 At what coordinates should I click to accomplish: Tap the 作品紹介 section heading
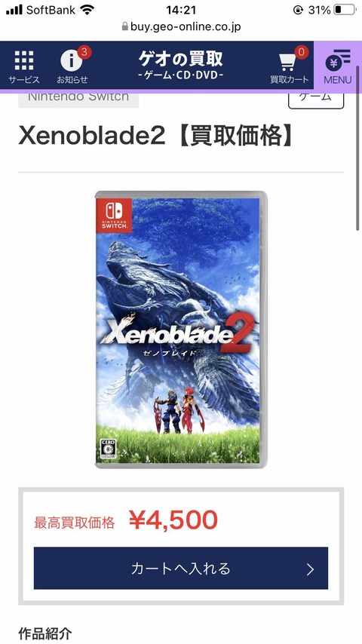pyautogui.click(x=45, y=633)
